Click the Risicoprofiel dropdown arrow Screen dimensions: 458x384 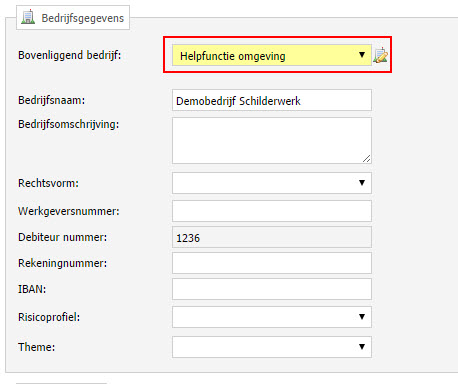[x=362, y=317]
